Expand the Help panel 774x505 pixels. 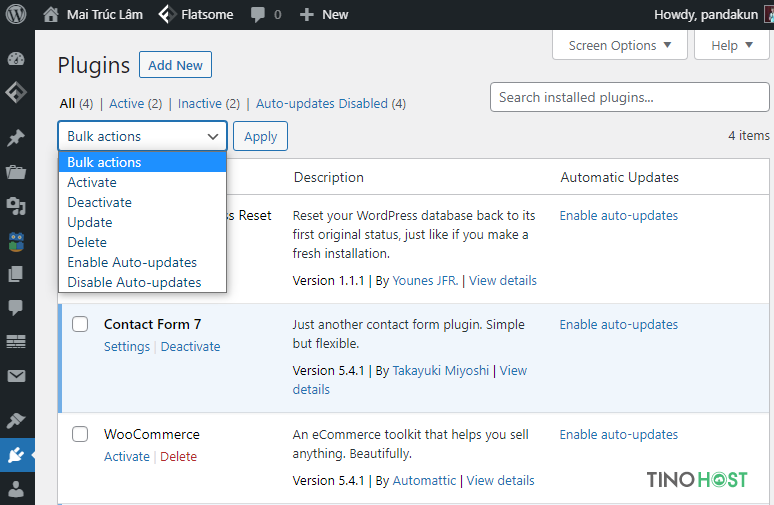point(732,45)
